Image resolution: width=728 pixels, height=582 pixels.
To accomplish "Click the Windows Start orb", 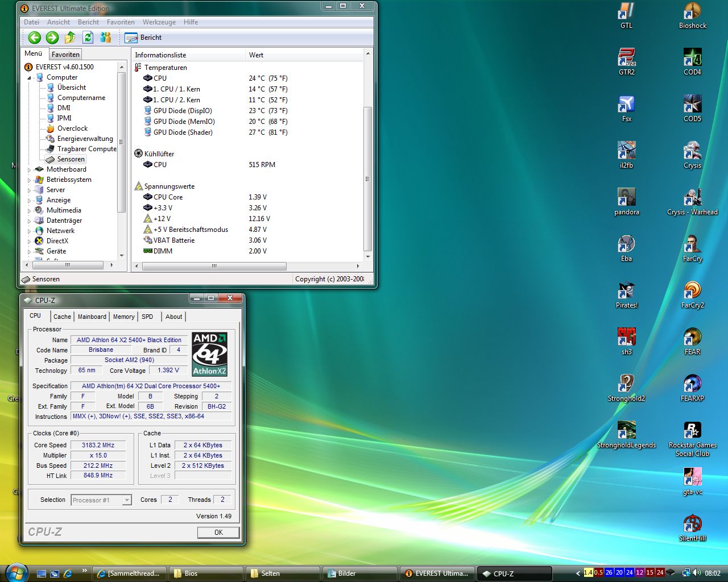I will [16, 572].
